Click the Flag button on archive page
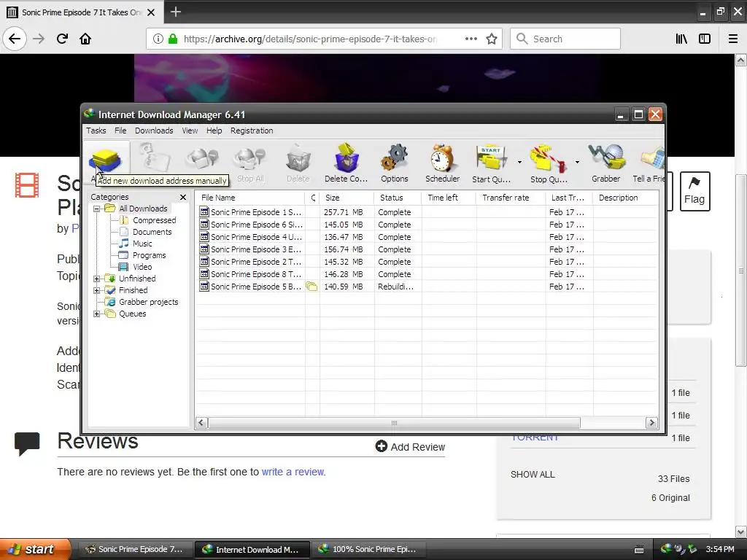Viewport: 747px width, 560px height. [694, 191]
